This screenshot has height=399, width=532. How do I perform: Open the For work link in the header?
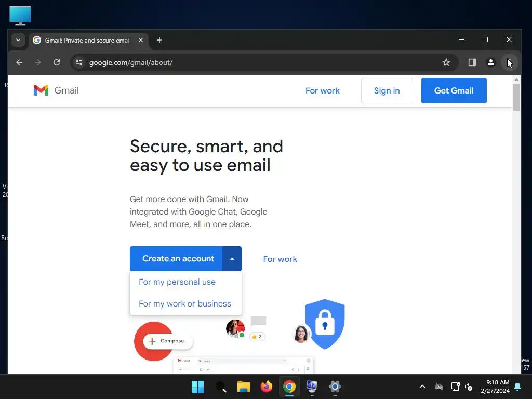click(x=322, y=90)
